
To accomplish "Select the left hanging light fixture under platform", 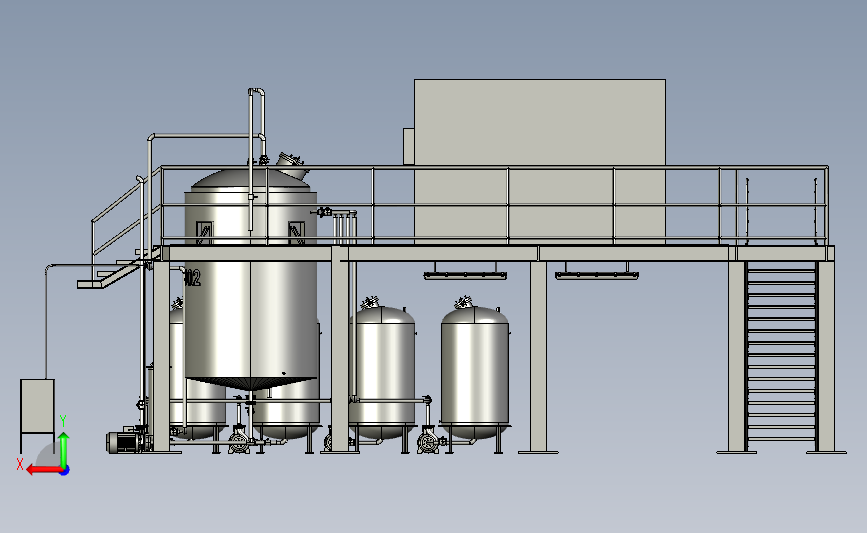I will [x=465, y=274].
